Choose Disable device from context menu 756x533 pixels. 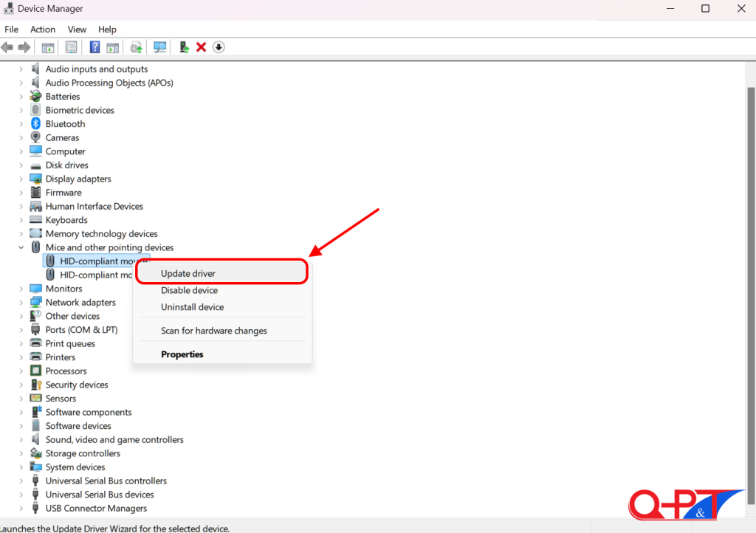click(x=189, y=290)
